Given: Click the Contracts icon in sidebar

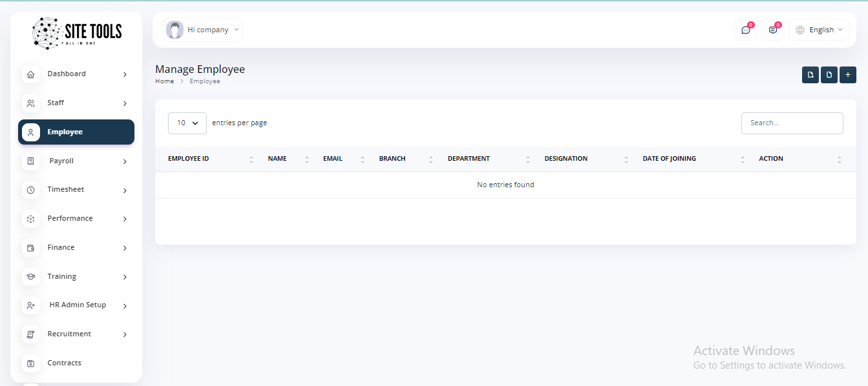Looking at the screenshot, I should coord(30,363).
